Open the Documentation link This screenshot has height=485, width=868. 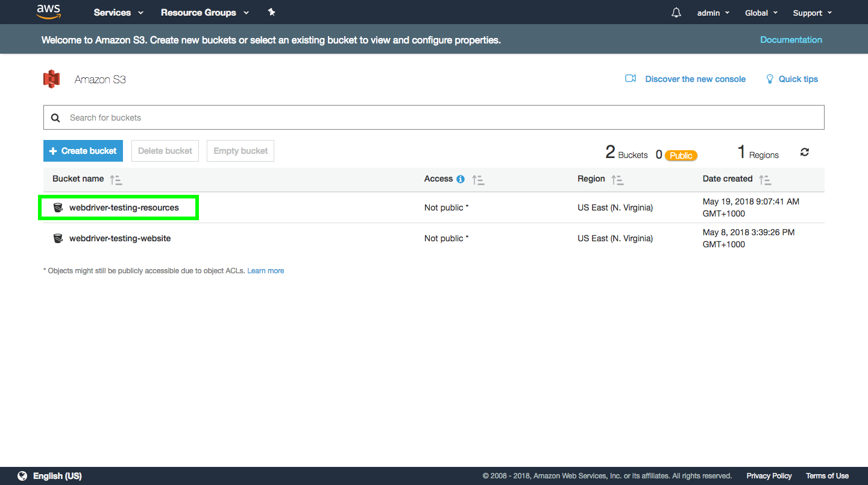(791, 40)
